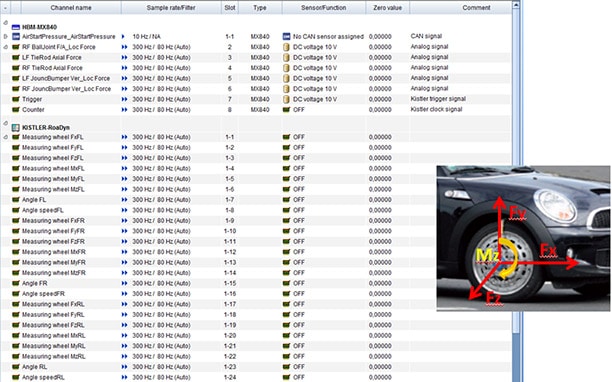The width and height of the screenshot is (612, 382).
Task: Click channel icon of Trigger row
Action: click(x=16, y=99)
